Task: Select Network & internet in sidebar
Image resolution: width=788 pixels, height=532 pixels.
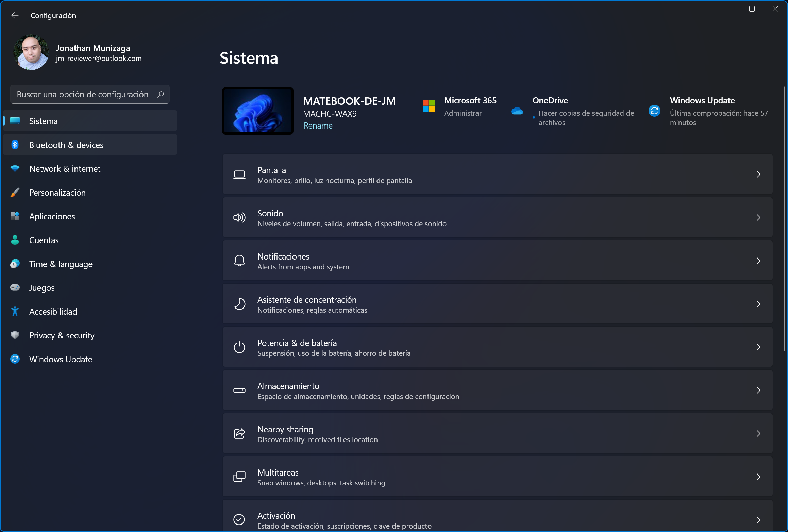Action: 65,169
